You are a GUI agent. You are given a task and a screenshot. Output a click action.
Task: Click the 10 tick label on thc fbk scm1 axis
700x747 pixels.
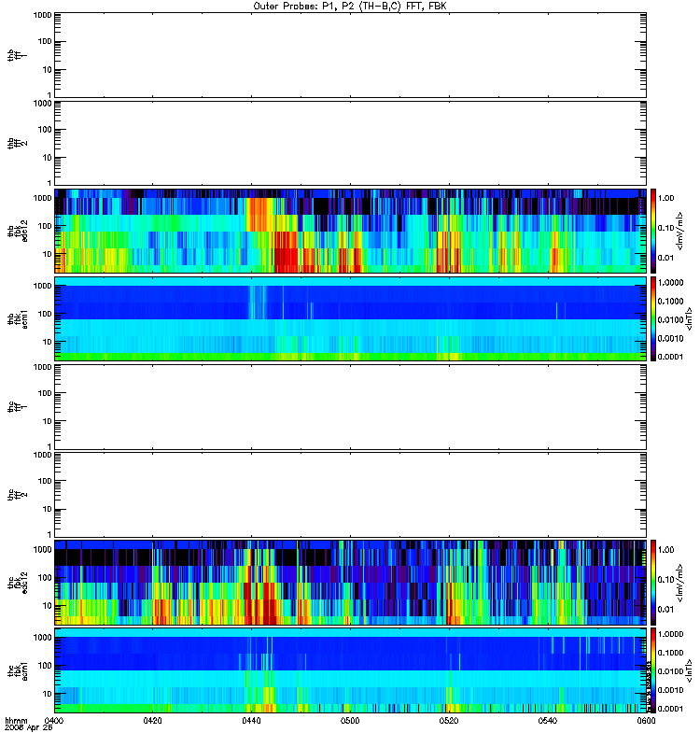pyautogui.click(x=47, y=694)
